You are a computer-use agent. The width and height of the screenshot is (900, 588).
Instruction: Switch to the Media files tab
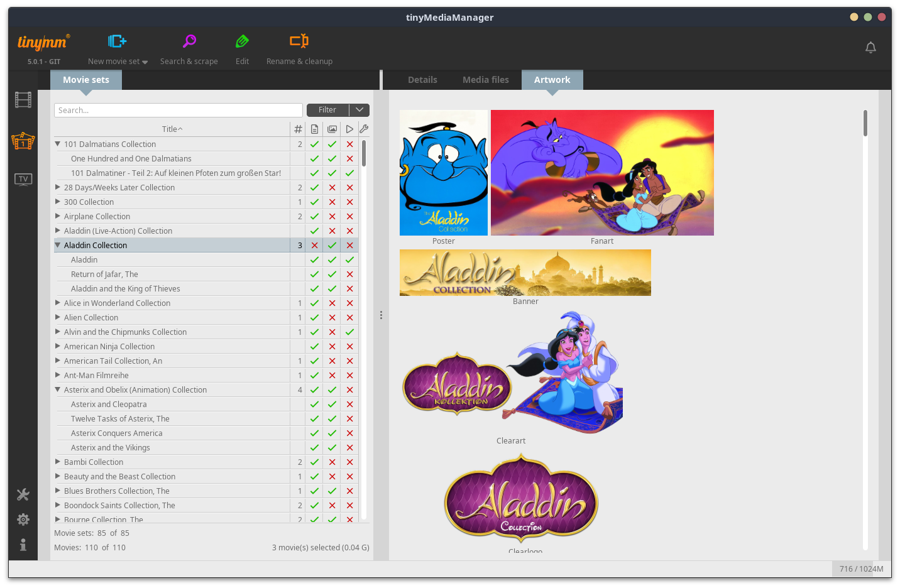click(x=485, y=80)
